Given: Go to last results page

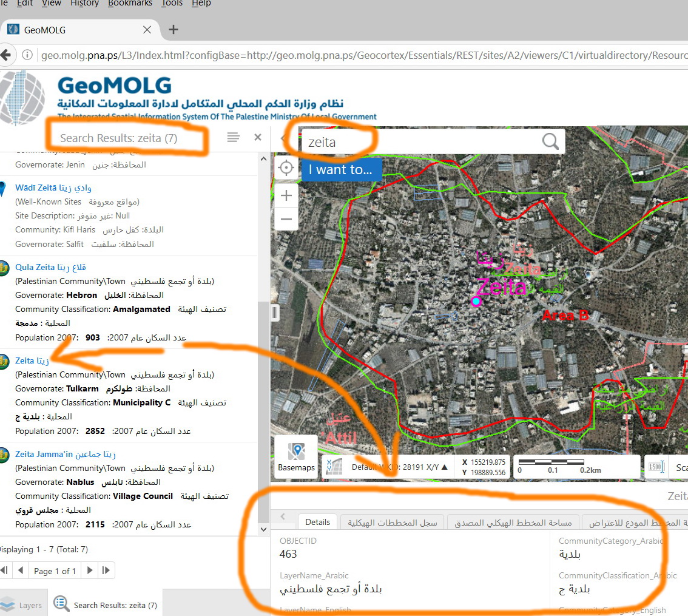Looking at the screenshot, I should tap(106, 570).
